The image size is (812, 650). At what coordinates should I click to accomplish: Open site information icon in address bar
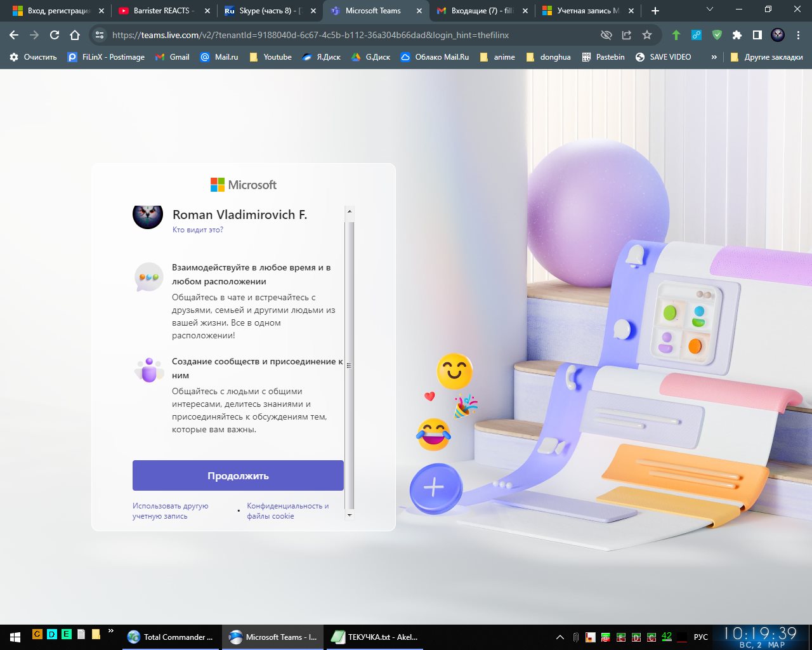pyautogui.click(x=99, y=35)
